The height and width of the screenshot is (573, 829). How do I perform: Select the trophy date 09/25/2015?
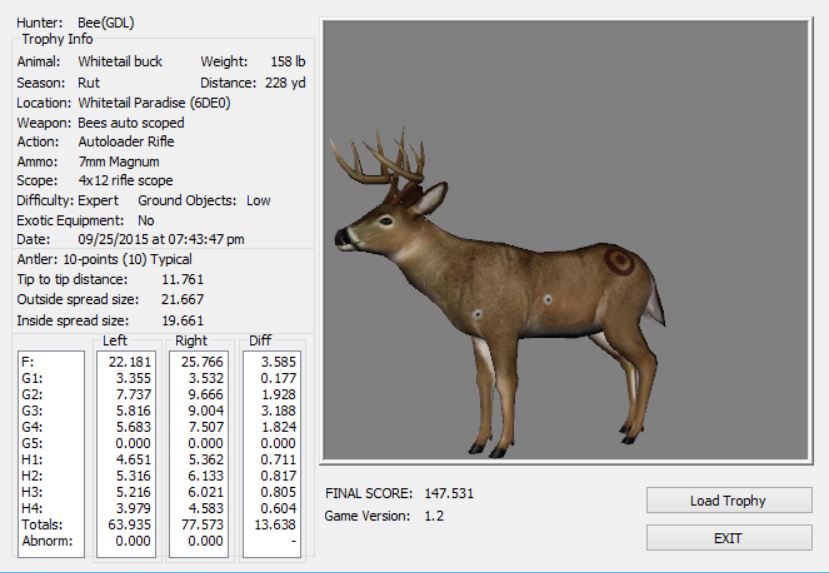pyautogui.click(x=111, y=239)
